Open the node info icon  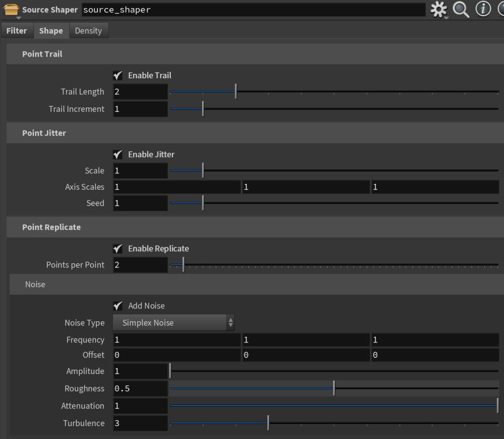(483, 9)
